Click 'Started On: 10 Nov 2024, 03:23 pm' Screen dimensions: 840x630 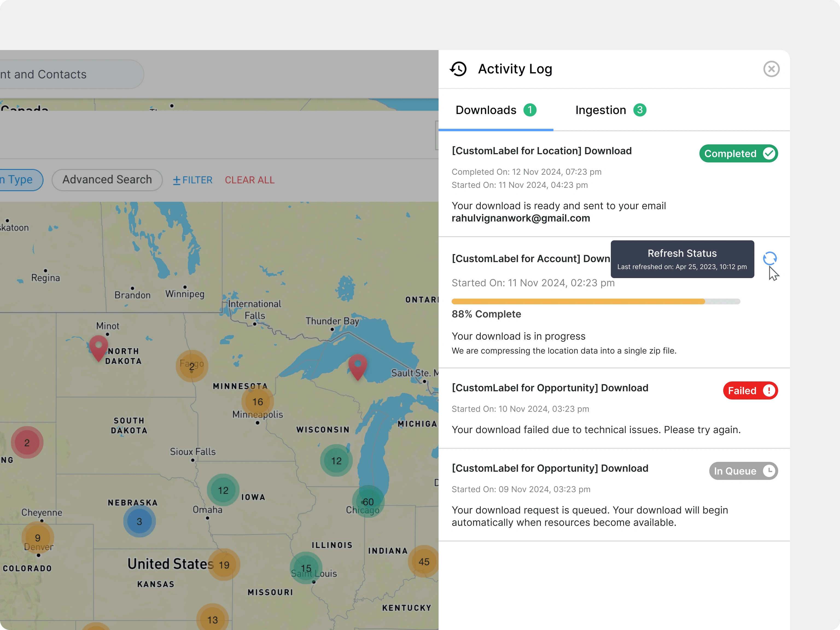[520, 409]
